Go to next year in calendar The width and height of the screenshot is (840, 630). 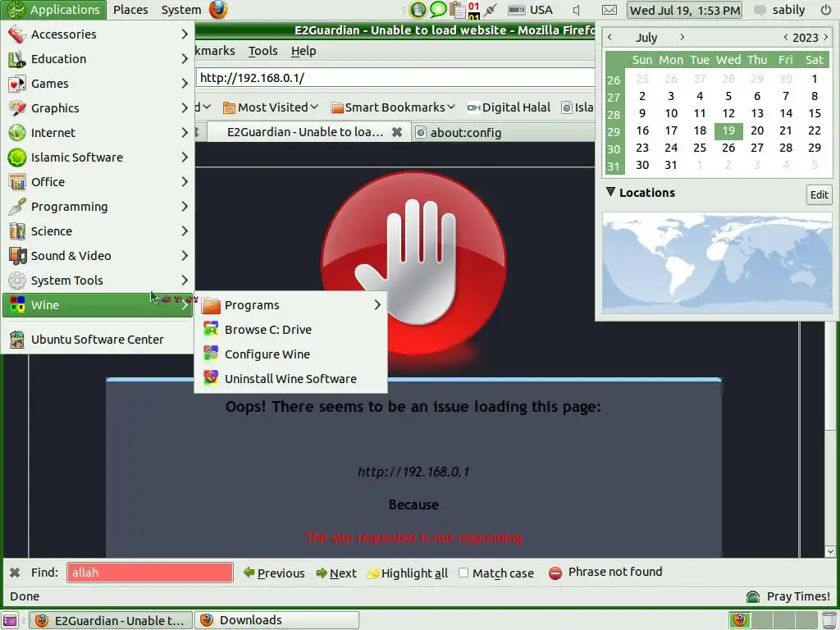826,38
